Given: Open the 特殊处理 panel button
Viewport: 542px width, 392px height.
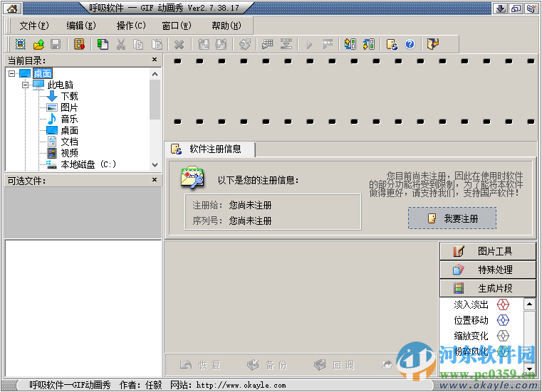Looking at the screenshot, I should click(x=487, y=270).
